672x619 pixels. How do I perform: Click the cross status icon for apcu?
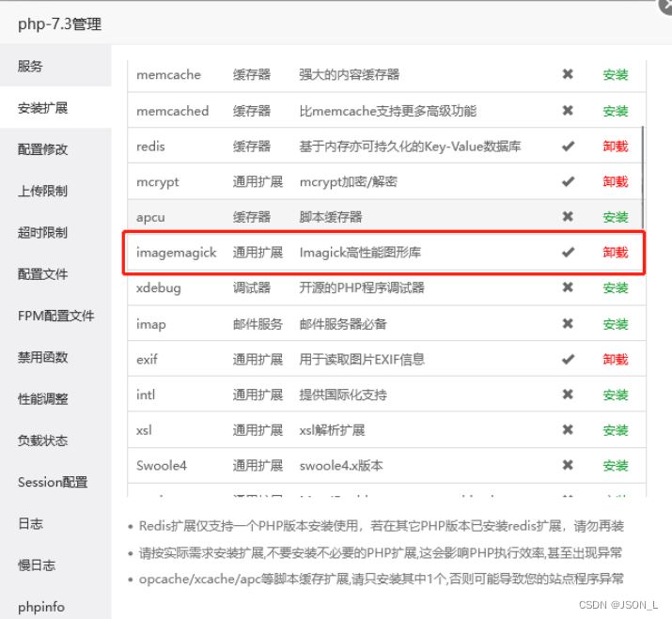point(568,216)
